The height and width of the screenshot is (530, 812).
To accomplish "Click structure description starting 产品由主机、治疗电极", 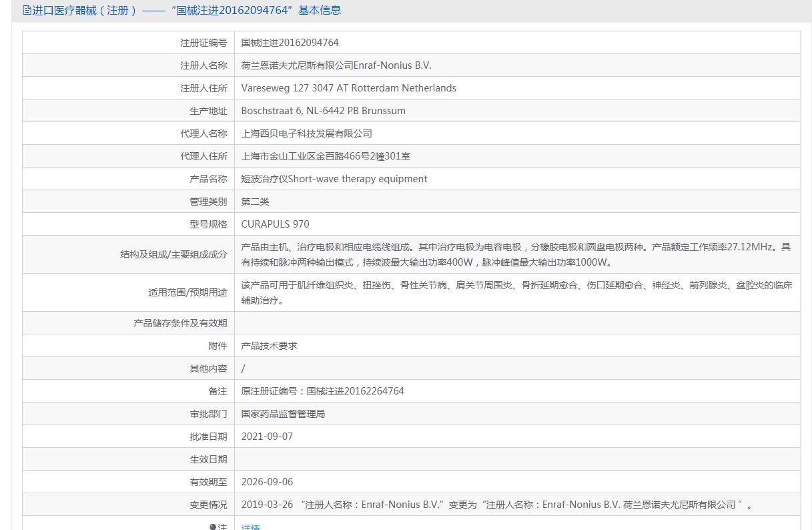I will pyautogui.click(x=516, y=254).
